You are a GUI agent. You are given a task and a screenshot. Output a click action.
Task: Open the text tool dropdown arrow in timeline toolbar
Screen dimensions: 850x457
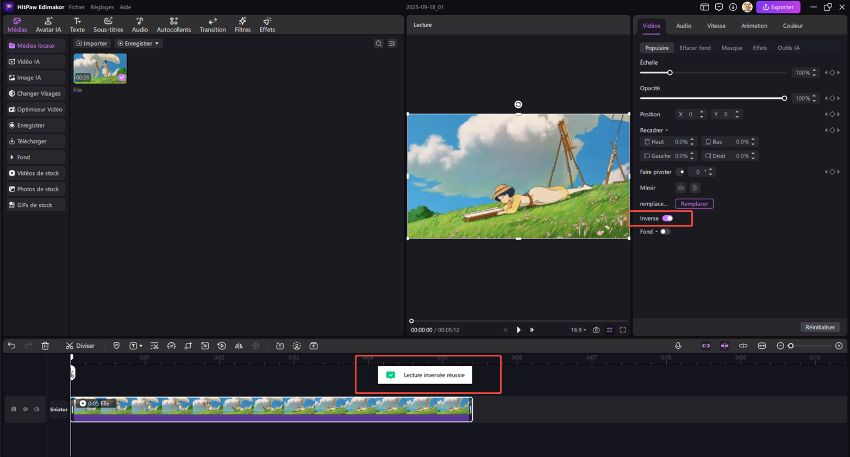[141, 346]
